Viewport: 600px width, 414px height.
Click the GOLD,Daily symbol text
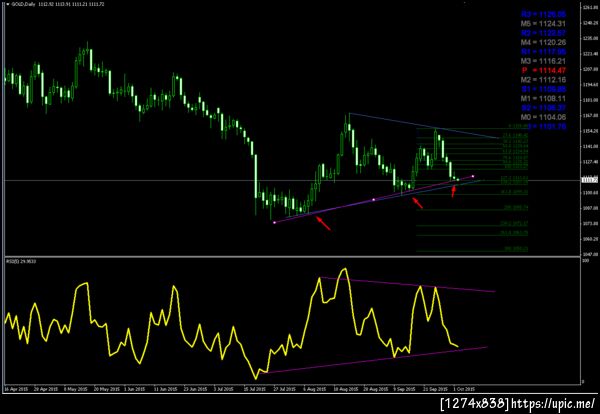click(21, 4)
